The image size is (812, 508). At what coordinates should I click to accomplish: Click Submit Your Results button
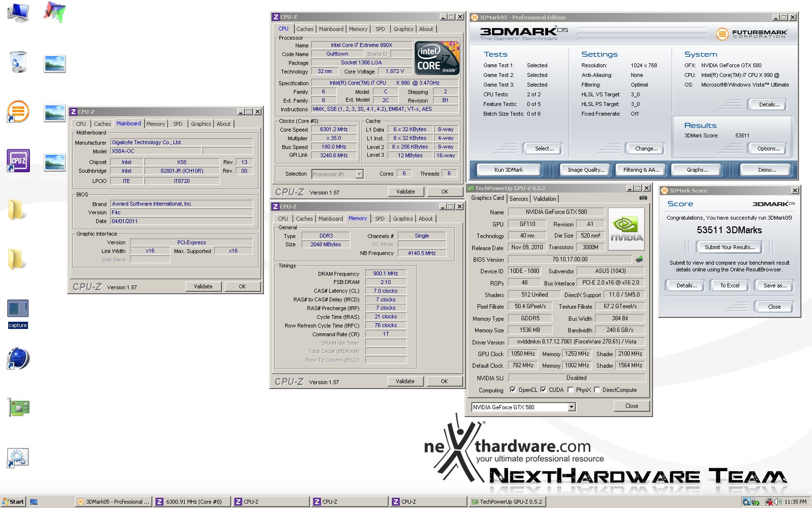coord(729,247)
